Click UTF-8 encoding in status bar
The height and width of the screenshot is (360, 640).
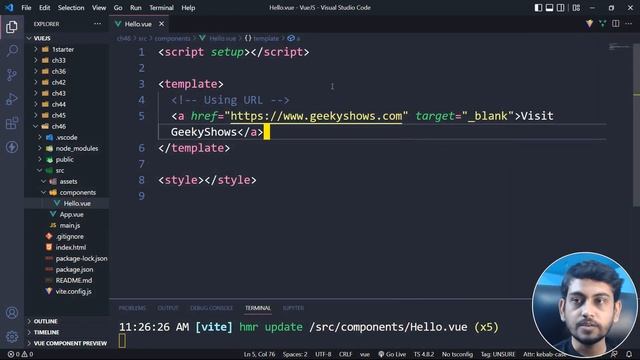tap(323, 354)
